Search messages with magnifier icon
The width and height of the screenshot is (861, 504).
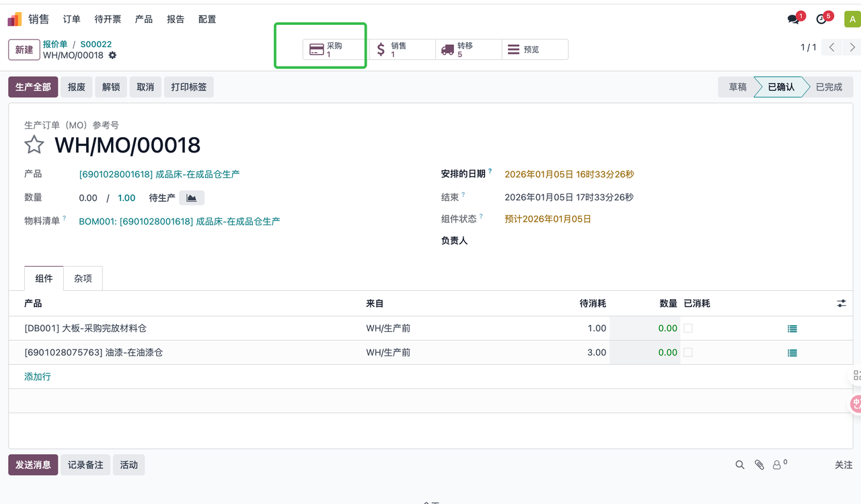[740, 464]
